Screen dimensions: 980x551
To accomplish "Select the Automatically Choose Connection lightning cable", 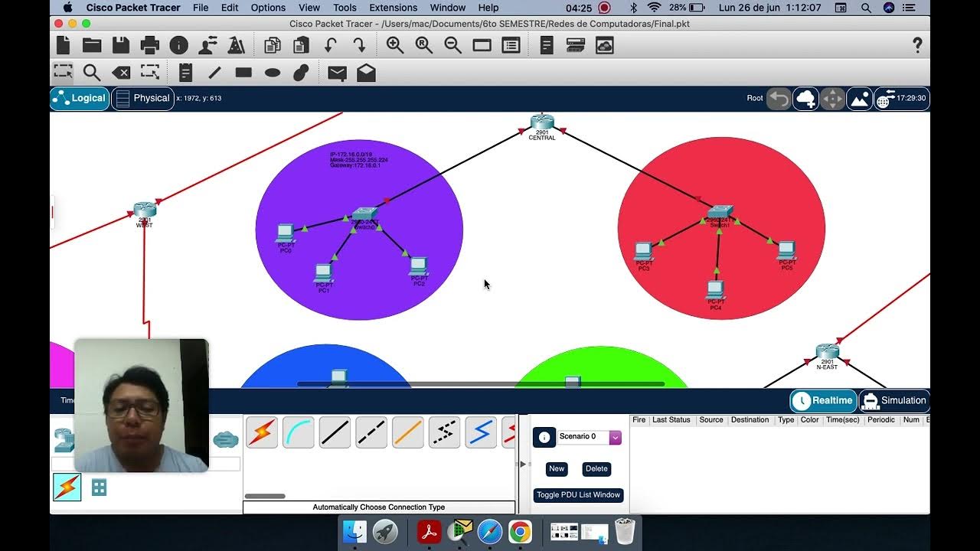I will coord(261,433).
